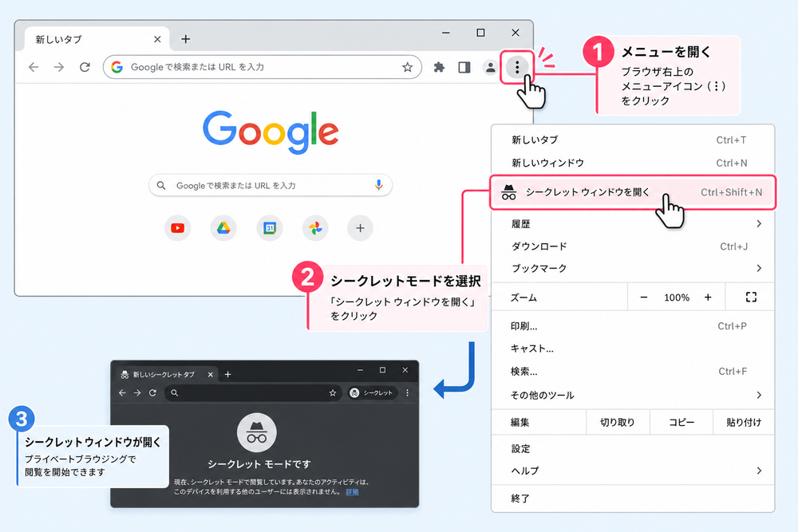The height and width of the screenshot is (532, 798).
Task: Open the Google Calendar shortcut
Action: click(269, 228)
